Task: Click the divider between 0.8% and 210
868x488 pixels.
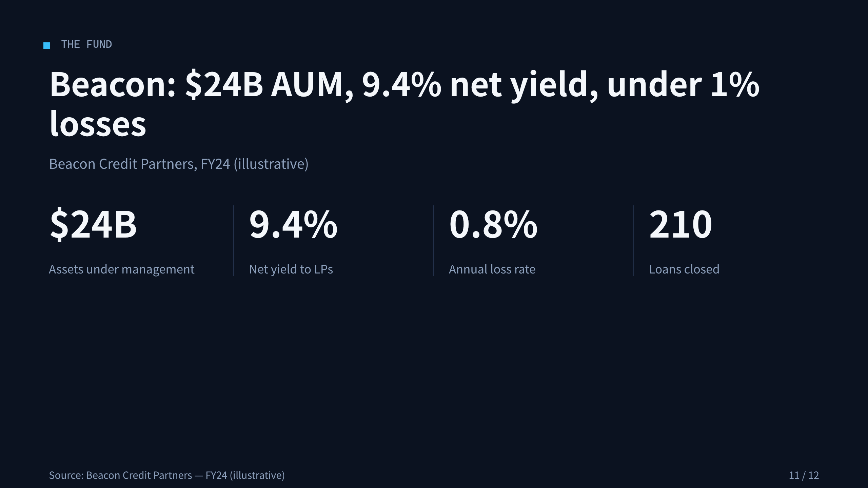Action: pyautogui.click(x=634, y=241)
